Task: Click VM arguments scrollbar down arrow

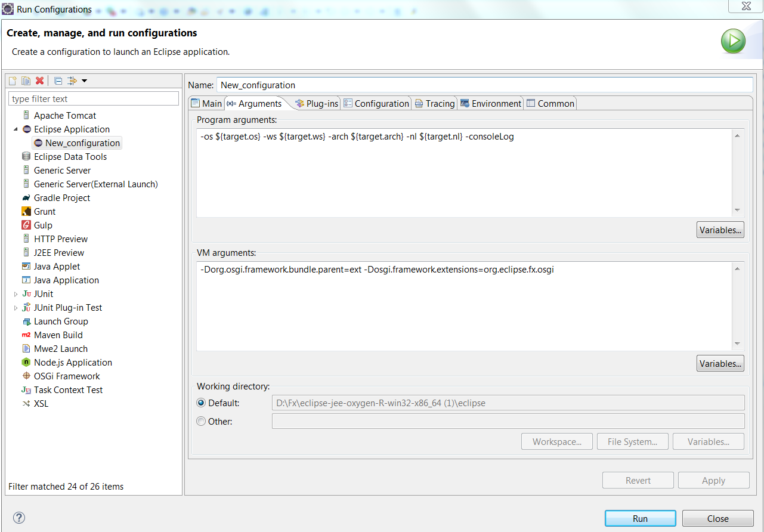Action: (738, 344)
